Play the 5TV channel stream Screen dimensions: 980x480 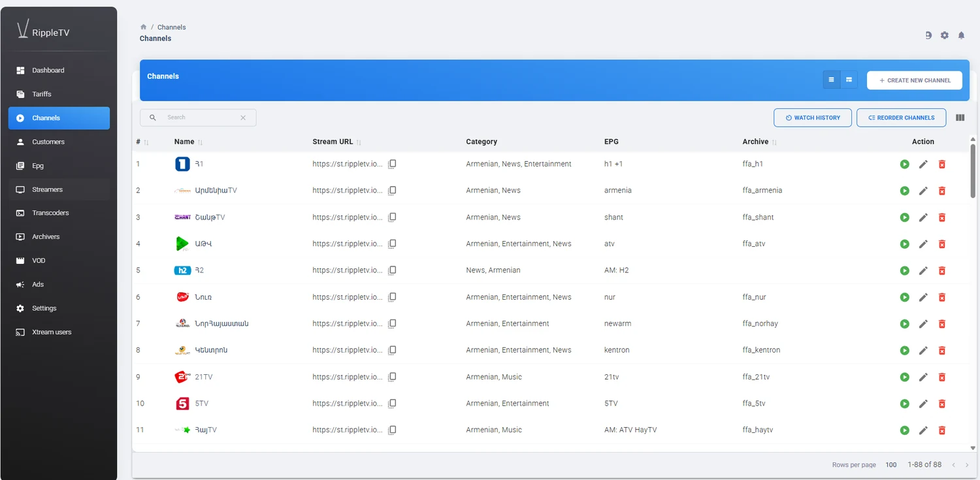[904, 404]
